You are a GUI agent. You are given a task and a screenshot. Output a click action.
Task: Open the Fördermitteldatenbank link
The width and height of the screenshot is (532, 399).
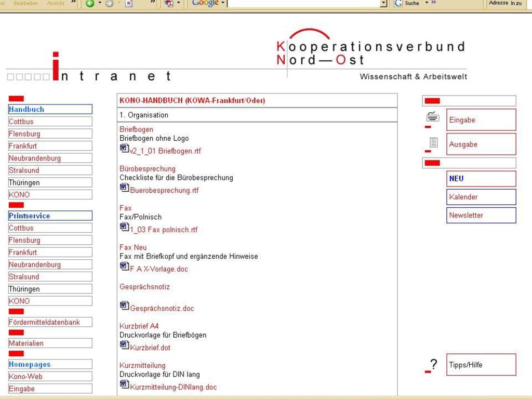[50, 322]
